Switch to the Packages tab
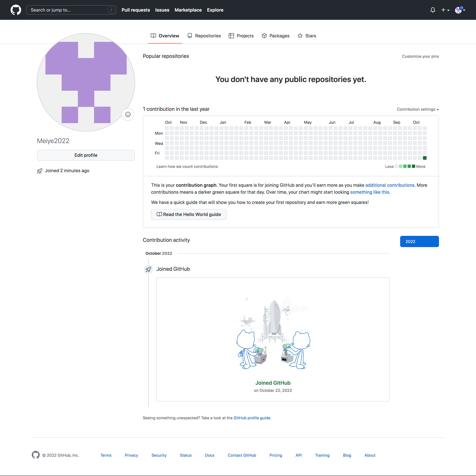 click(276, 36)
